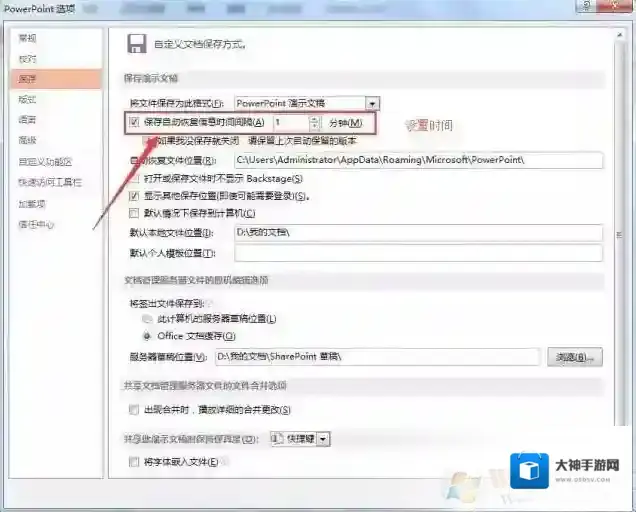
Task: Choose 此计算机的服务器草稿位置 radio option
Action: coord(148,319)
